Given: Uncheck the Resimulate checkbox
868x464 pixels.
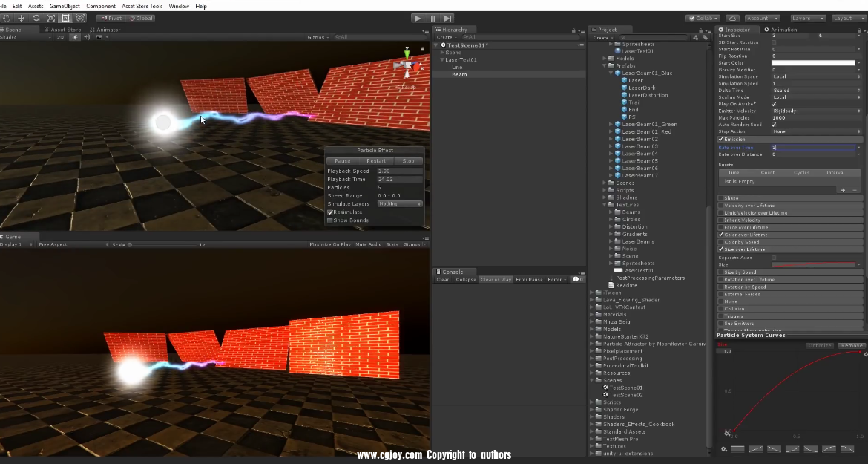Looking at the screenshot, I should pyautogui.click(x=331, y=212).
